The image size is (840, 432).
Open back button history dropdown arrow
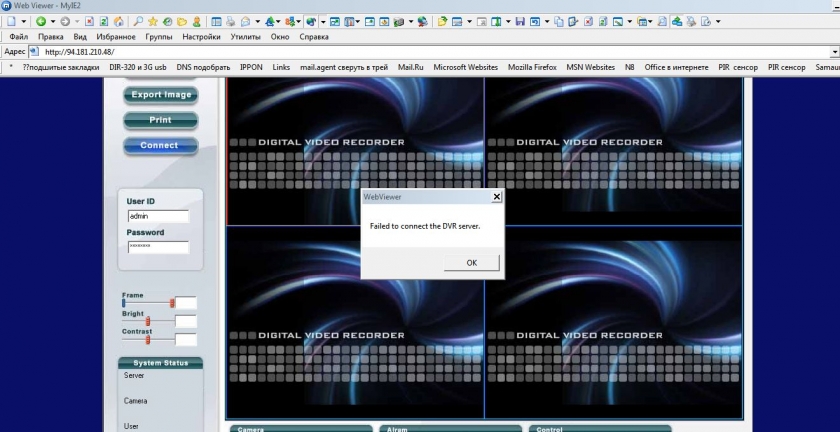pos(52,21)
